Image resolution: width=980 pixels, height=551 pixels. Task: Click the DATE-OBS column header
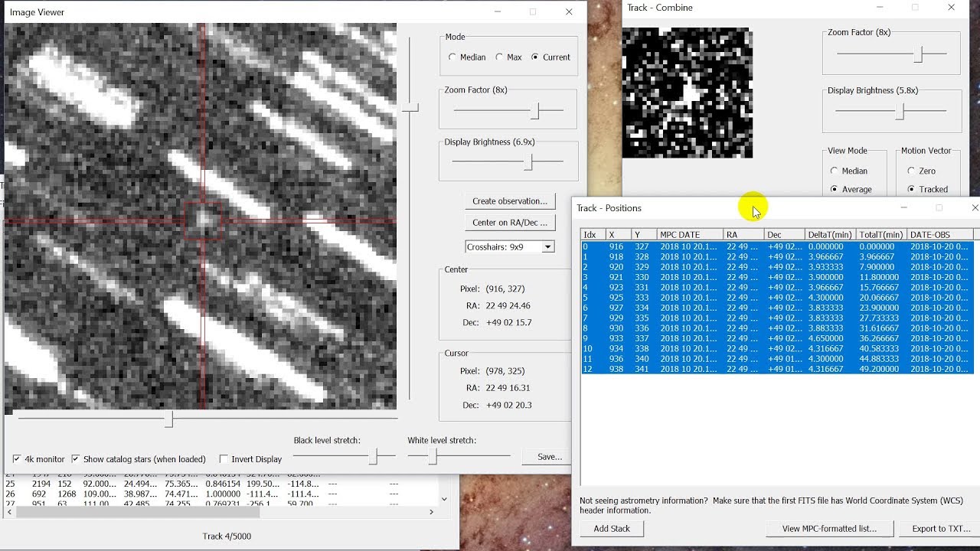click(x=939, y=235)
